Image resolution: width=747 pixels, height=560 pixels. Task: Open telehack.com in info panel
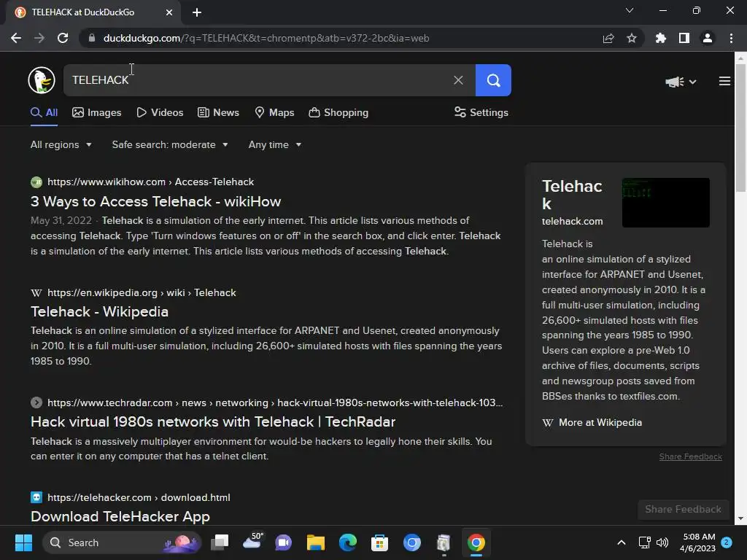tap(572, 222)
